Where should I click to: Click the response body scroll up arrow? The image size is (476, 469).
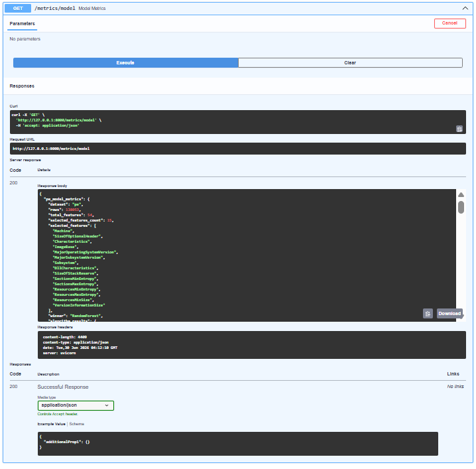461,195
